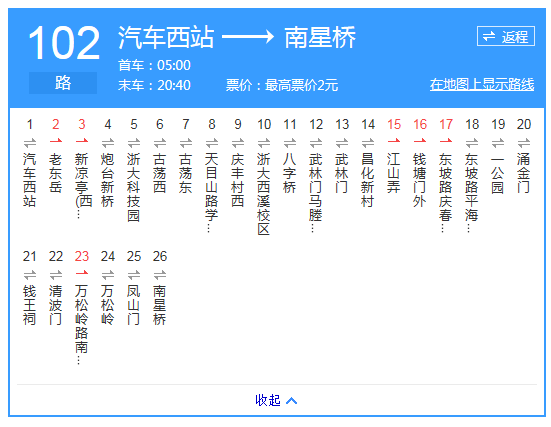Viewport: 551px width, 427px height.
Task: Click the two-way arrows icon under stop 14
Action: coord(368,143)
